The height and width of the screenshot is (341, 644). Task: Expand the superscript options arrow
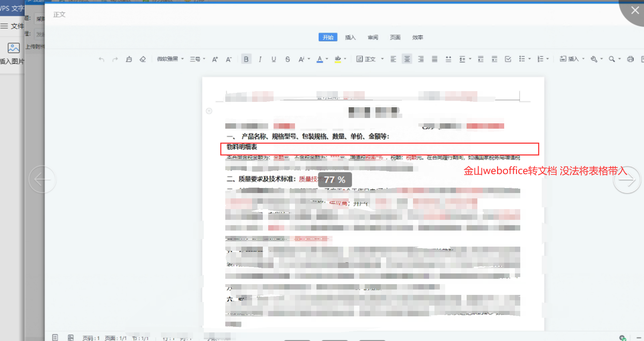[x=309, y=59]
